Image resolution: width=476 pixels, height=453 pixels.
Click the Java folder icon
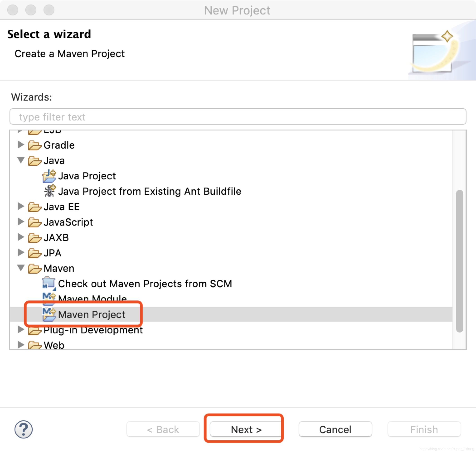34,161
